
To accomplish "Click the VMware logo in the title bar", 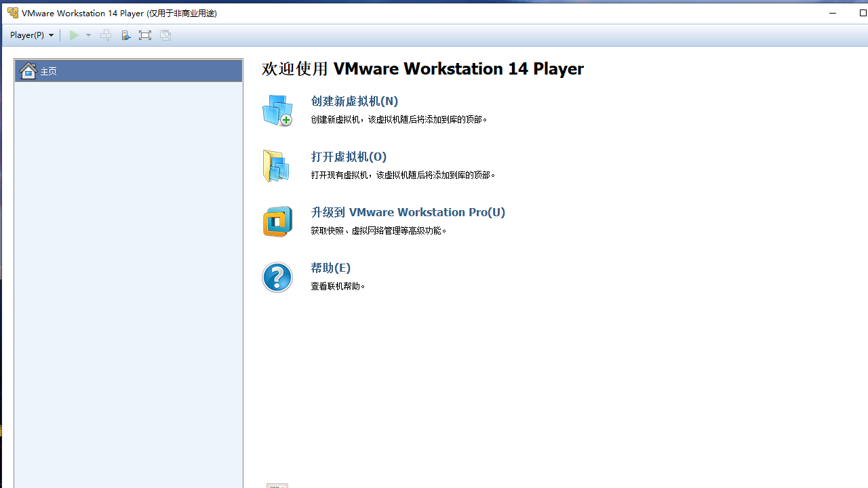I will coord(13,12).
